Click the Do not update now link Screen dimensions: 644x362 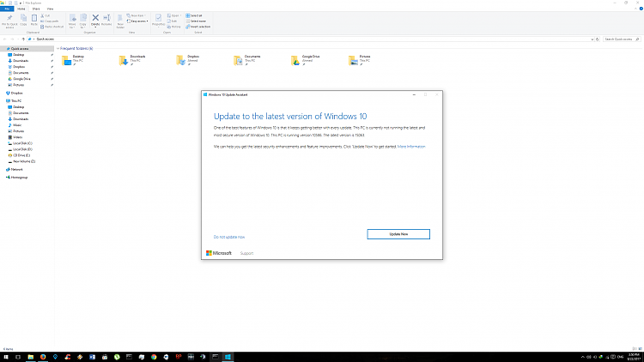[229, 237]
